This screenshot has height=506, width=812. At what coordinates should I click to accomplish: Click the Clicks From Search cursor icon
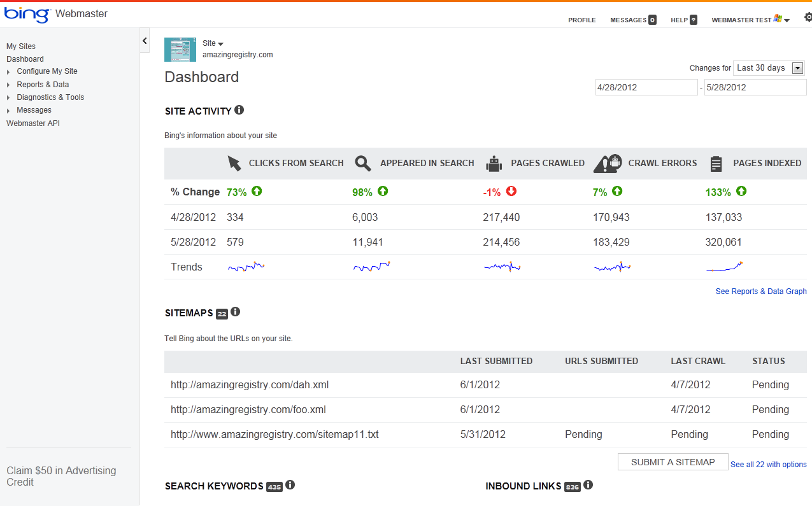(234, 164)
